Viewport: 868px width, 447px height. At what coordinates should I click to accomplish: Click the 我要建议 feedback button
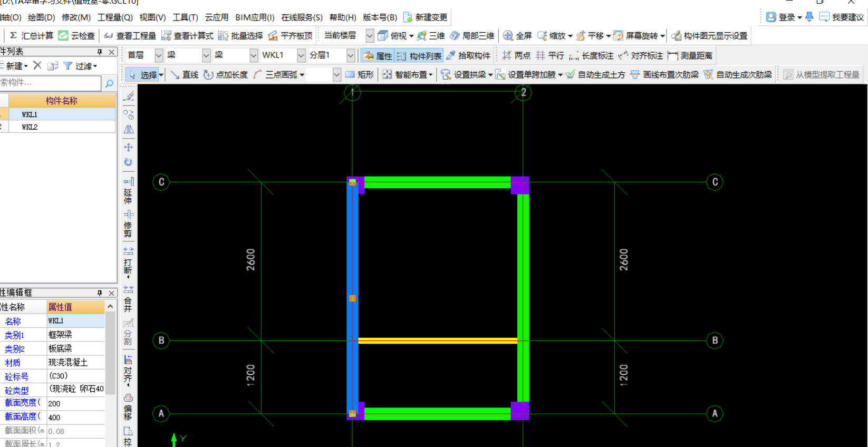click(842, 17)
